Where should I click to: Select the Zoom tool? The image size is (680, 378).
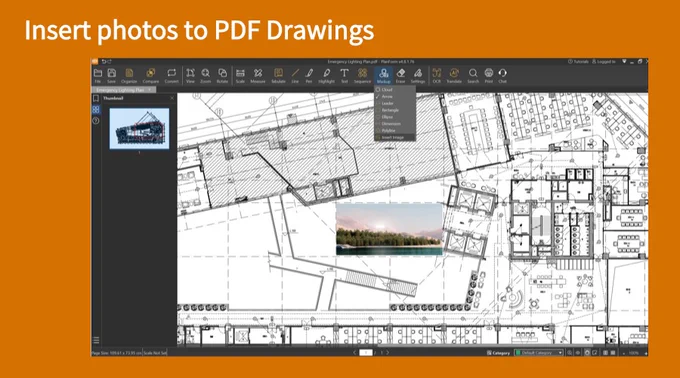click(x=206, y=75)
